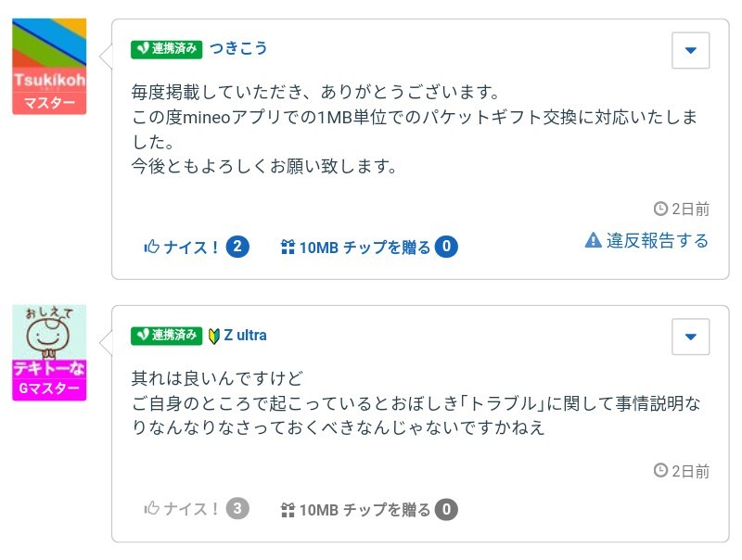Click warning triangle icon for report
The image size is (742, 560).
click(594, 241)
